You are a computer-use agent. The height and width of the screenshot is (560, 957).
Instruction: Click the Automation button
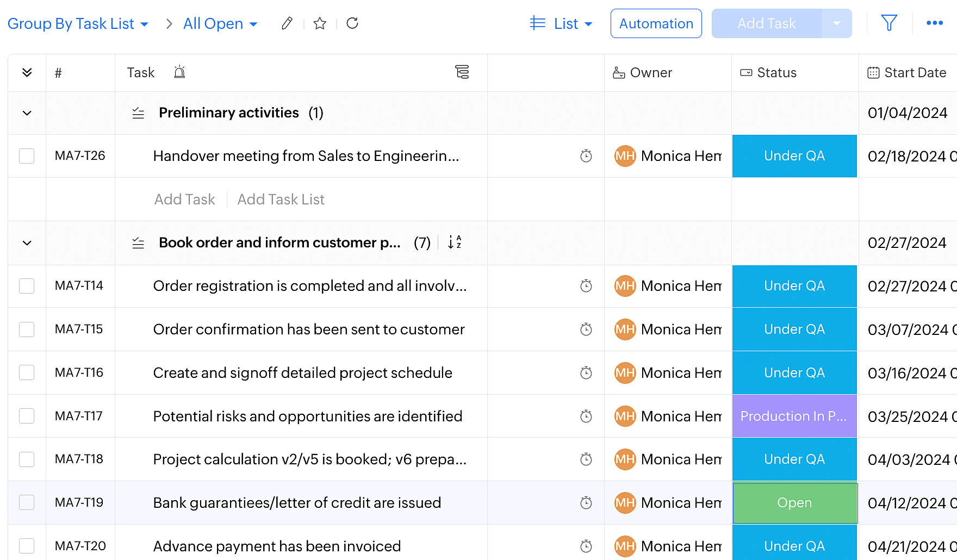click(656, 23)
